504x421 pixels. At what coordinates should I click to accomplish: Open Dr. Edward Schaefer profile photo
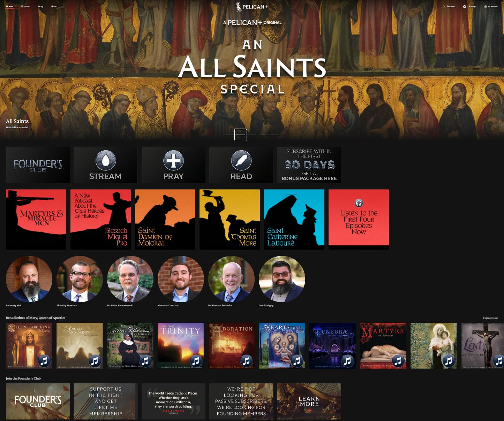231,279
